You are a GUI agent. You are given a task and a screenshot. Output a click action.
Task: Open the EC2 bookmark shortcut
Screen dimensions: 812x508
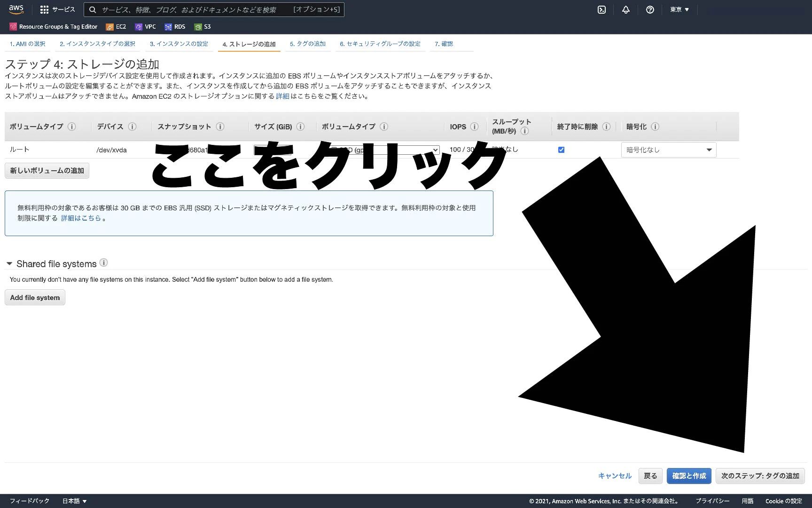point(116,27)
